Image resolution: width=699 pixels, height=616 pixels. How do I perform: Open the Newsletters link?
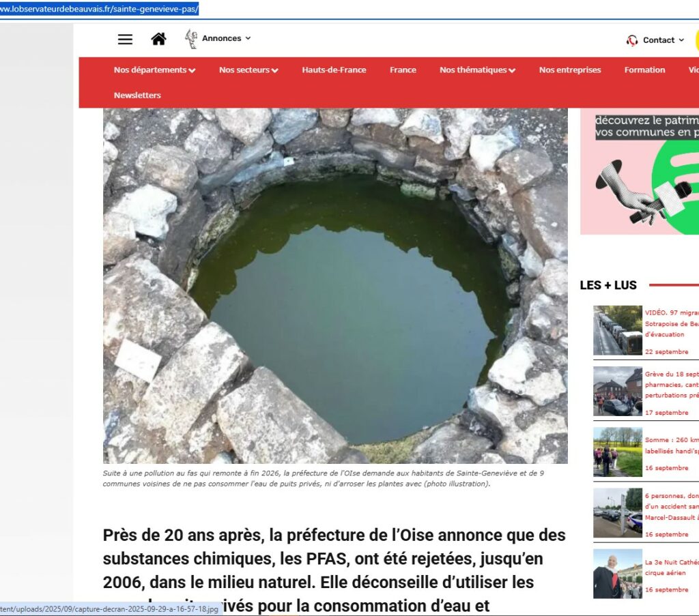(137, 96)
